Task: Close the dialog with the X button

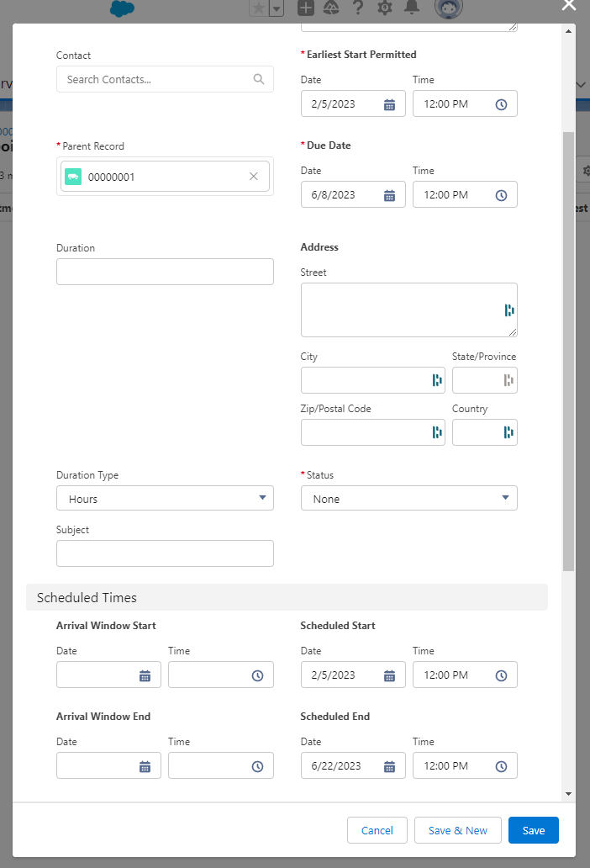Action: (569, 5)
